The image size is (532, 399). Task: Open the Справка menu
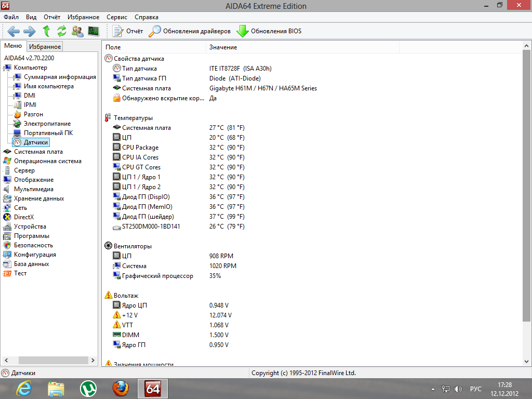146,17
